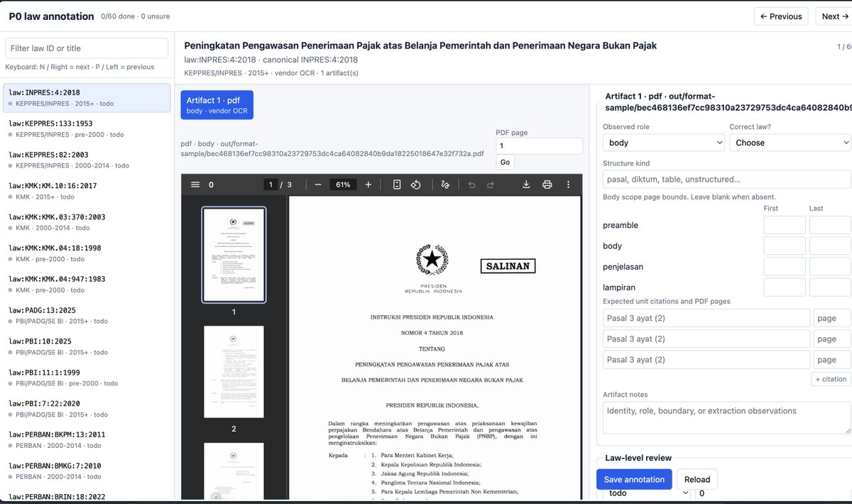852x504 pixels.
Task: Click the fit to page icon
Action: coord(397,185)
